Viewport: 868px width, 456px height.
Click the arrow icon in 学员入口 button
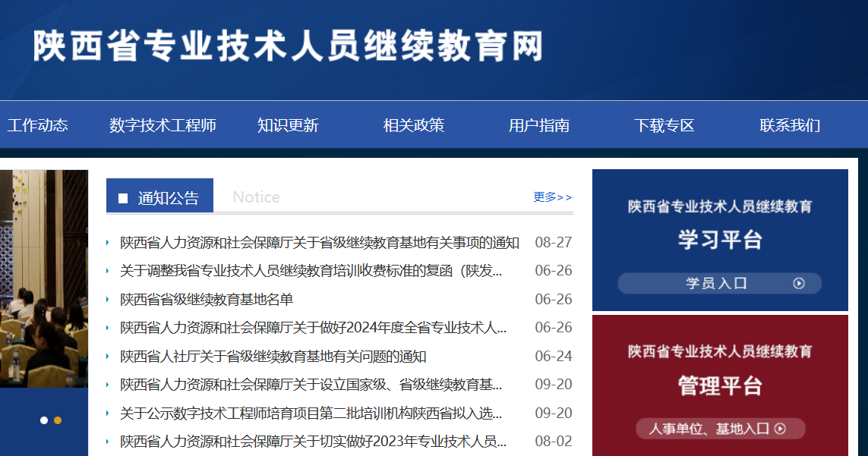pyautogui.click(x=799, y=283)
